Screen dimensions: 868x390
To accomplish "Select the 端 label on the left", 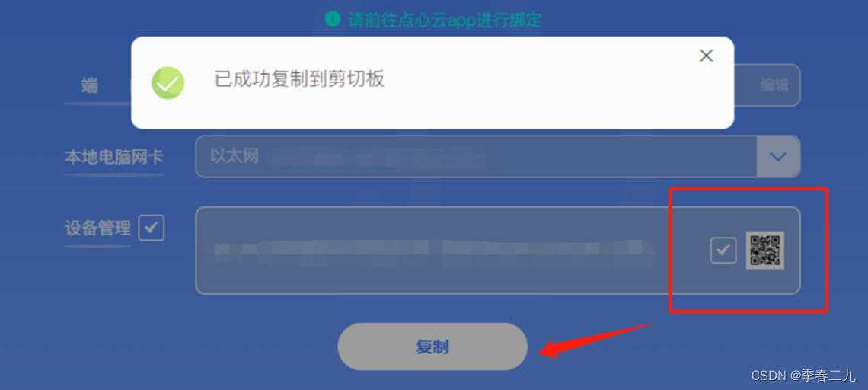I will [x=89, y=86].
